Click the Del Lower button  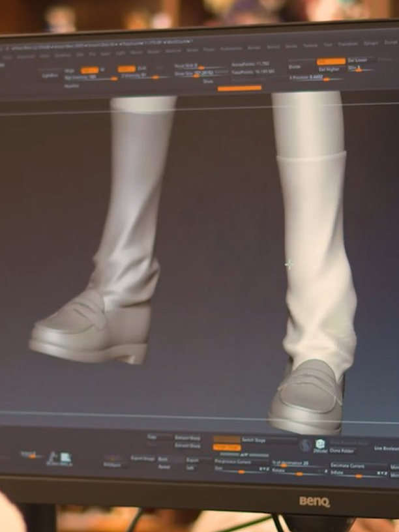[x=357, y=61]
